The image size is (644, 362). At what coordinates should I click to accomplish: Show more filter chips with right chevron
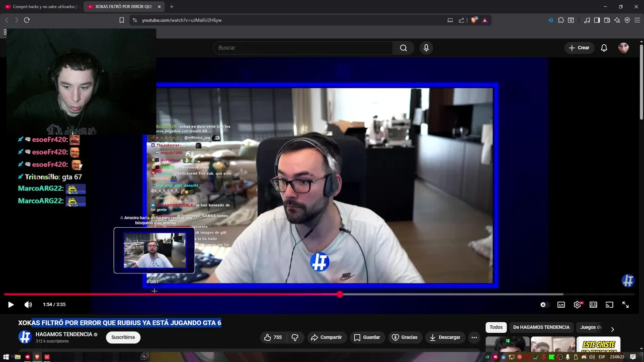[x=612, y=329]
